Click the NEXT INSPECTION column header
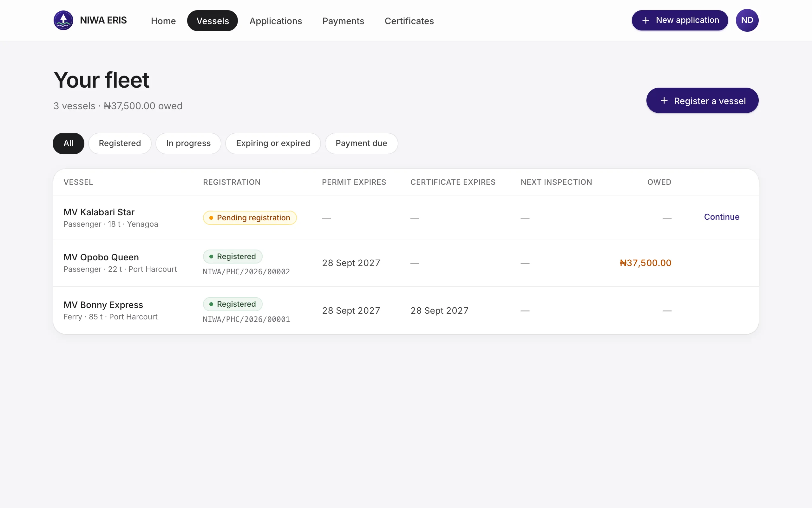The image size is (812, 508). 556,182
